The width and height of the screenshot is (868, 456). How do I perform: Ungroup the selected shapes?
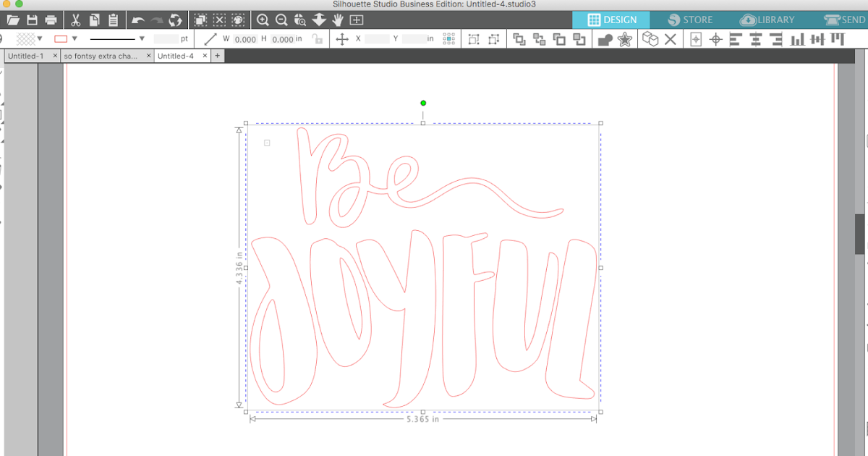(x=494, y=39)
